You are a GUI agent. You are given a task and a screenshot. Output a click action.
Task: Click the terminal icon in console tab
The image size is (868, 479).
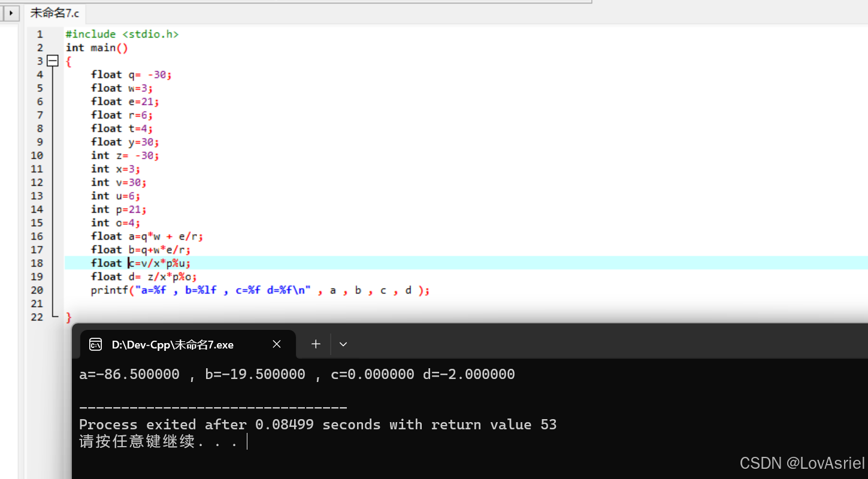point(95,344)
